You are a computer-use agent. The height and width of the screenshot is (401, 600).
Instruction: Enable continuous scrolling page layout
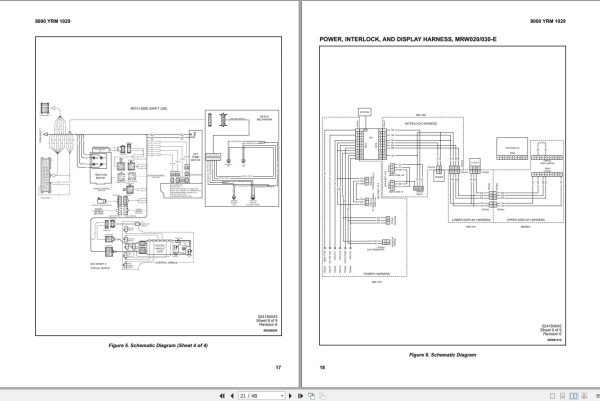[562, 396]
